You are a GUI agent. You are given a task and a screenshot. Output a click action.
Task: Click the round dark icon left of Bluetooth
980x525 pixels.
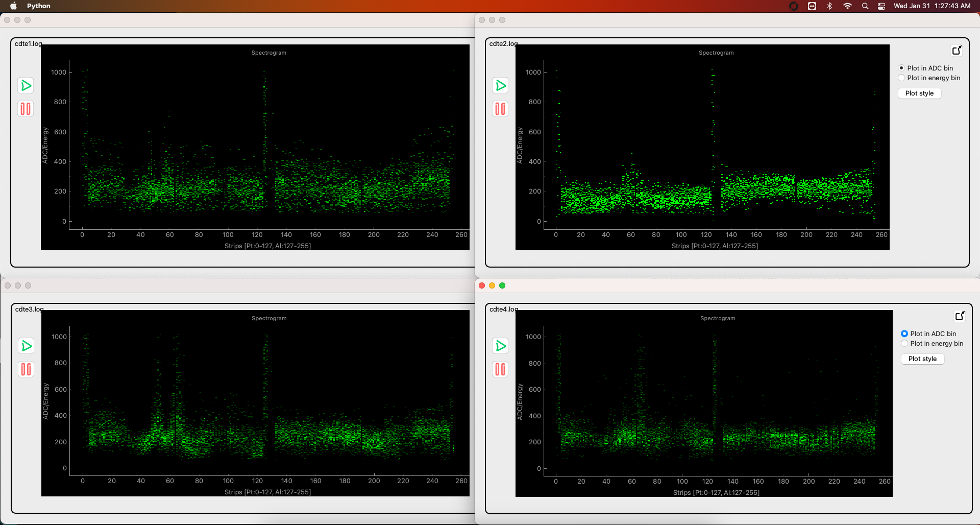click(794, 6)
